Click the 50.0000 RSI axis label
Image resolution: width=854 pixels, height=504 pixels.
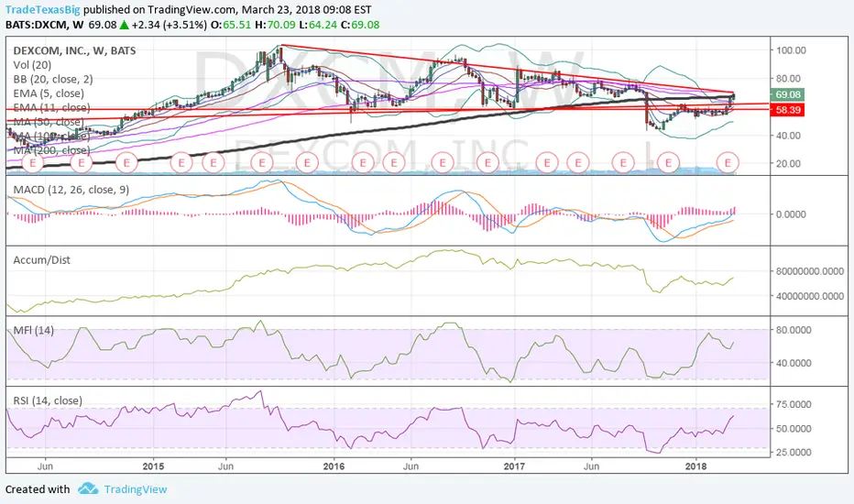click(794, 428)
